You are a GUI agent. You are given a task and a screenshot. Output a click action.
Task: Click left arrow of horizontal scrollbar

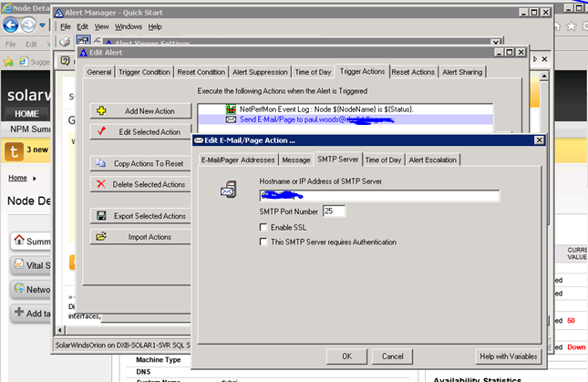[60, 330]
